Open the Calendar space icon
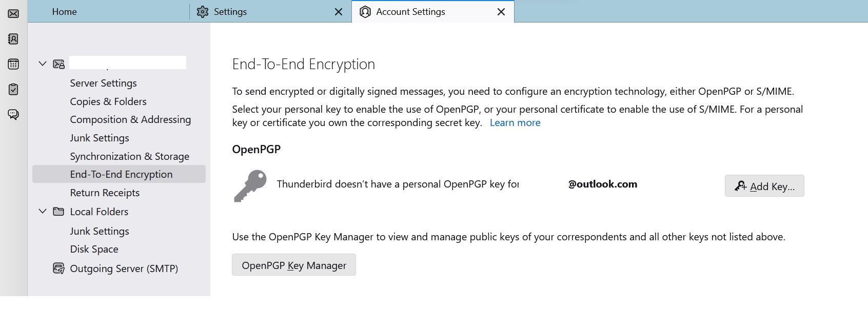Screen dimensions: 868x332 [x=13, y=64]
